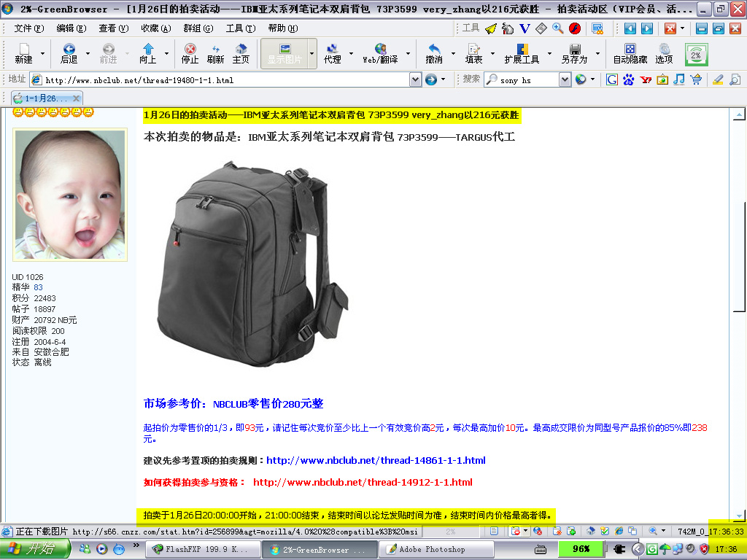747x560 pixels.
Task: Open the 收藏(A) Favorites menu
Action: (155, 28)
